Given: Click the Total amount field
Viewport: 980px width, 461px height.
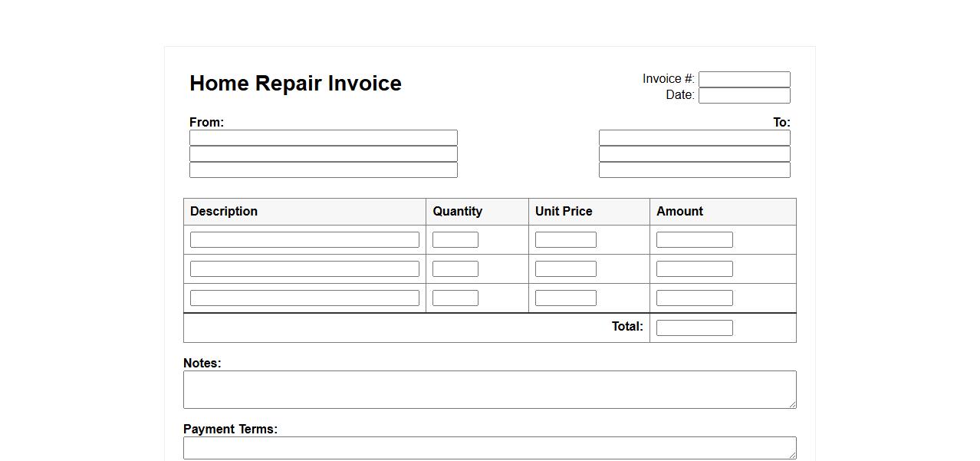Looking at the screenshot, I should (694, 328).
